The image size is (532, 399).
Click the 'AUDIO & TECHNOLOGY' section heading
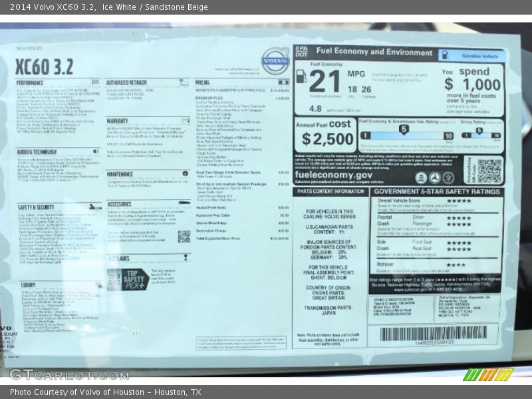[x=37, y=152]
